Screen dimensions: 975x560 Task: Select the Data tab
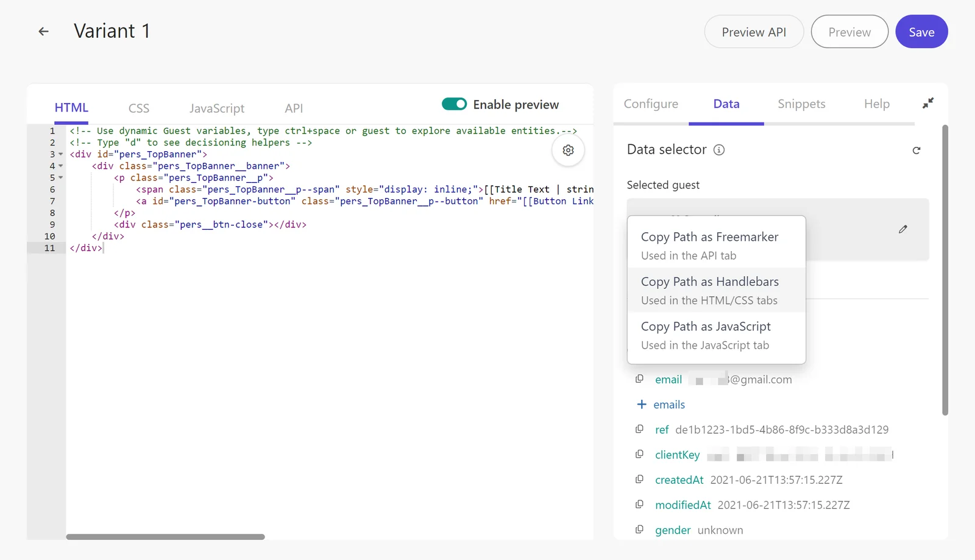[x=726, y=104]
